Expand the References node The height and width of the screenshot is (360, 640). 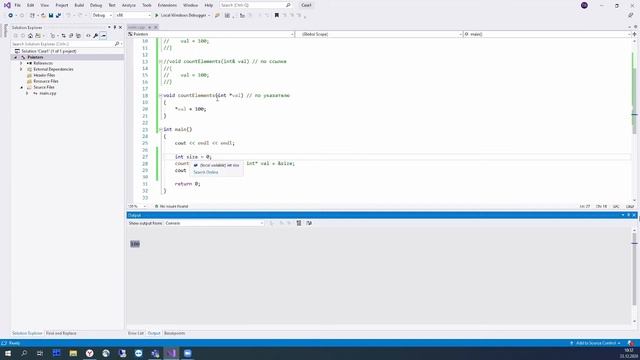coord(21,64)
